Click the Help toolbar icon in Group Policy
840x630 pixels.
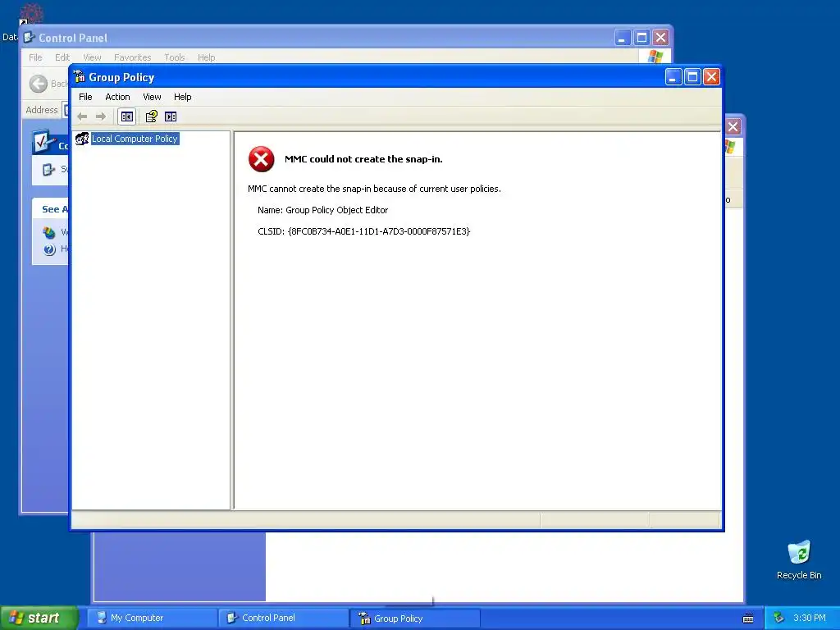(x=152, y=116)
